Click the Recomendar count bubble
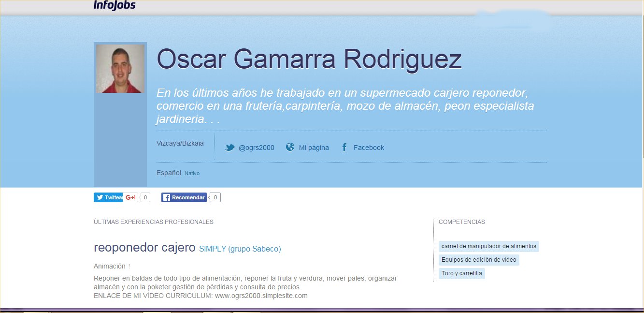This screenshot has width=644, height=313. coord(215,197)
